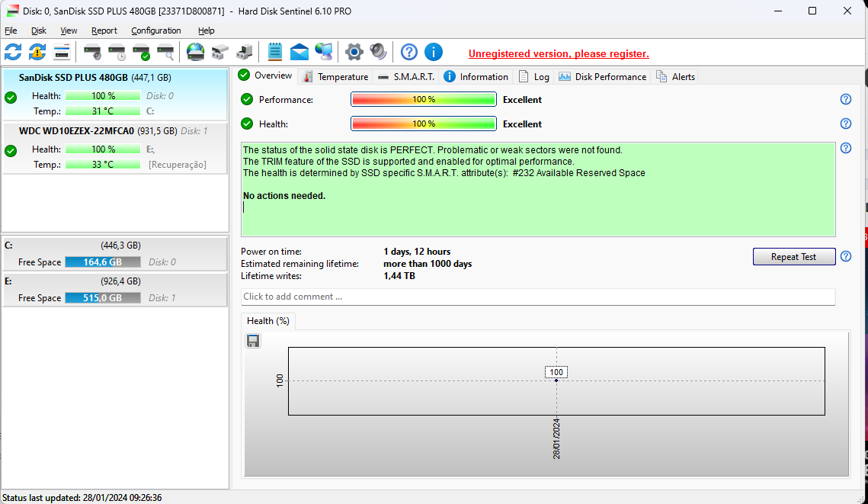Click the Unregistered version please register link

(559, 53)
